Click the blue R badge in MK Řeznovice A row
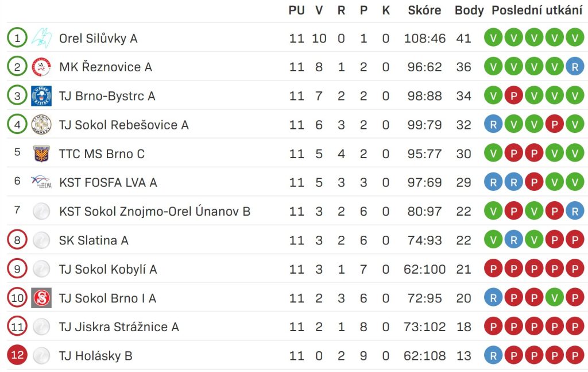 pos(575,67)
